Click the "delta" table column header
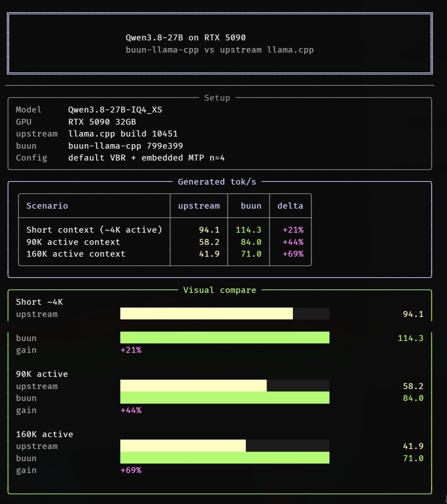Screen dimensions: 447x504 coord(290,206)
